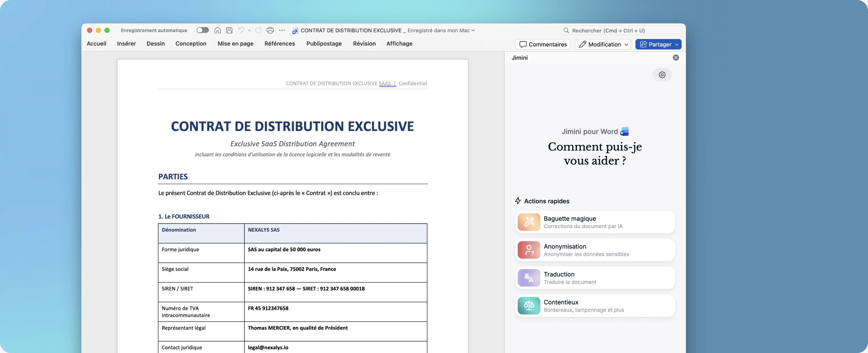The height and width of the screenshot is (353, 868).
Task: Select the Anonymisation action title
Action: click(x=565, y=246)
